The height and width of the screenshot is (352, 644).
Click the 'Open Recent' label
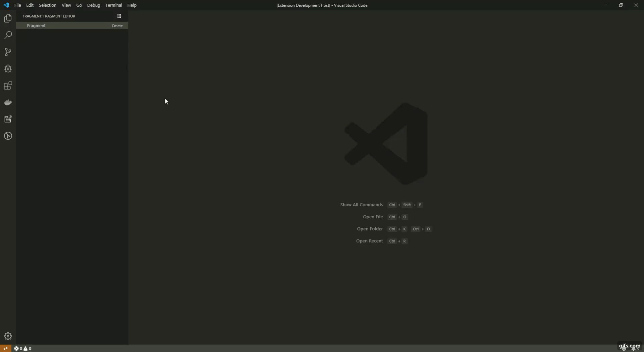(x=370, y=241)
